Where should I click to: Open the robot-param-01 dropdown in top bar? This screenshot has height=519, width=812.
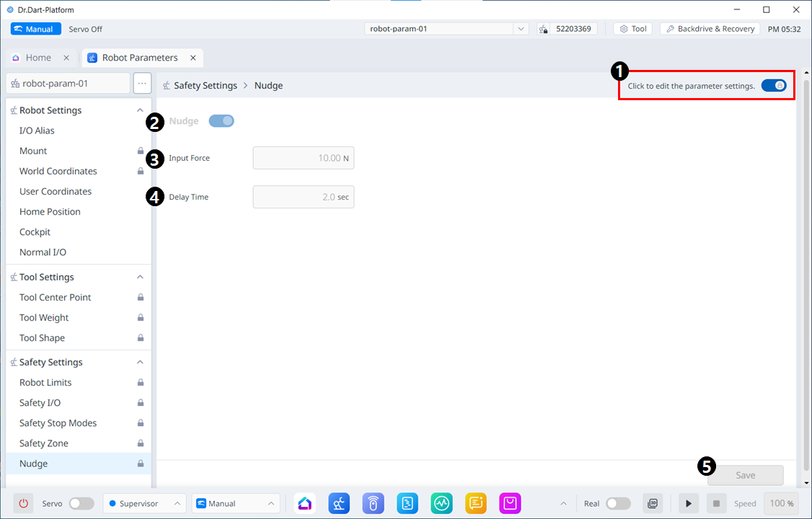click(447, 29)
